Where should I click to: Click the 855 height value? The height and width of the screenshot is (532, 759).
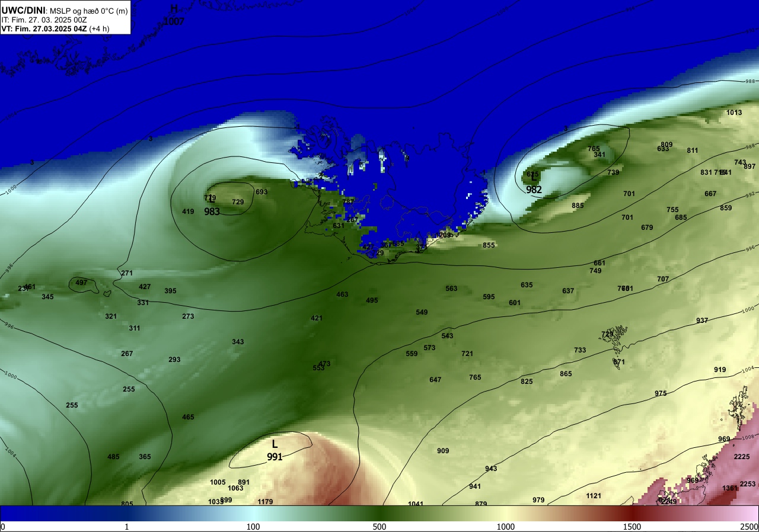pos(489,245)
